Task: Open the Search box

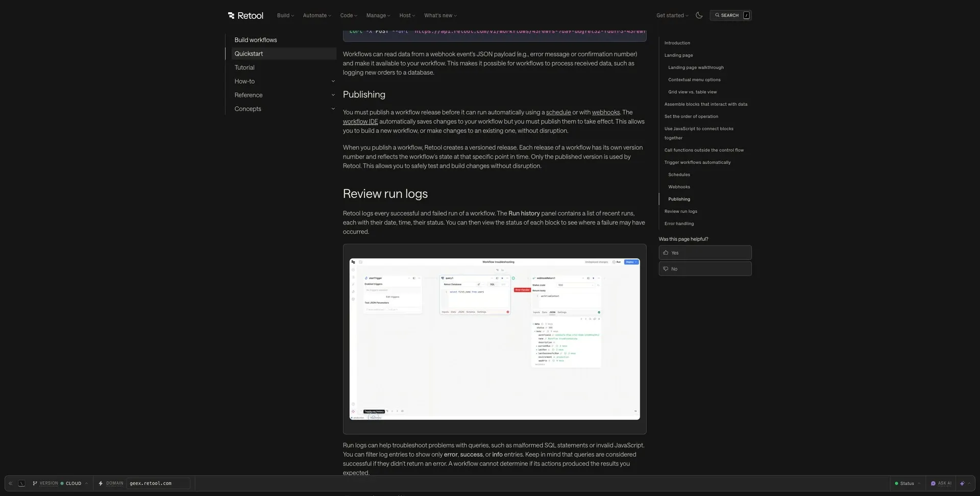Action: point(730,15)
